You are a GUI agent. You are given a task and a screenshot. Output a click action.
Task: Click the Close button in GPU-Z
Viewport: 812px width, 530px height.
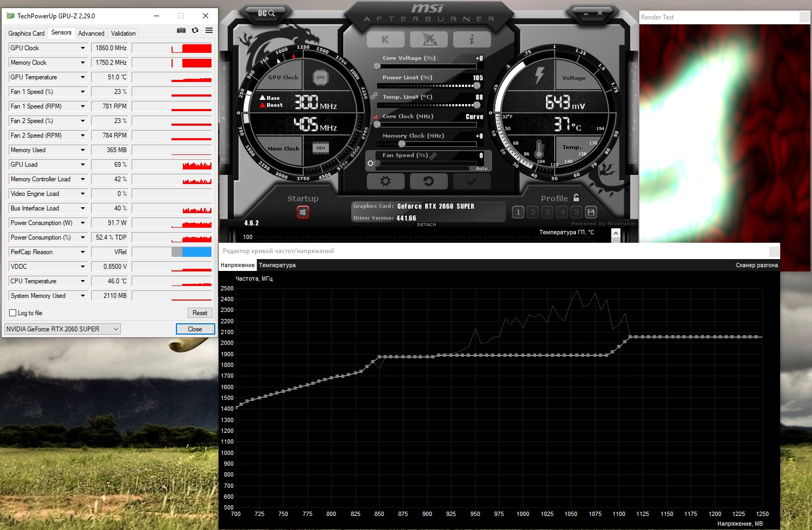pyautogui.click(x=195, y=329)
